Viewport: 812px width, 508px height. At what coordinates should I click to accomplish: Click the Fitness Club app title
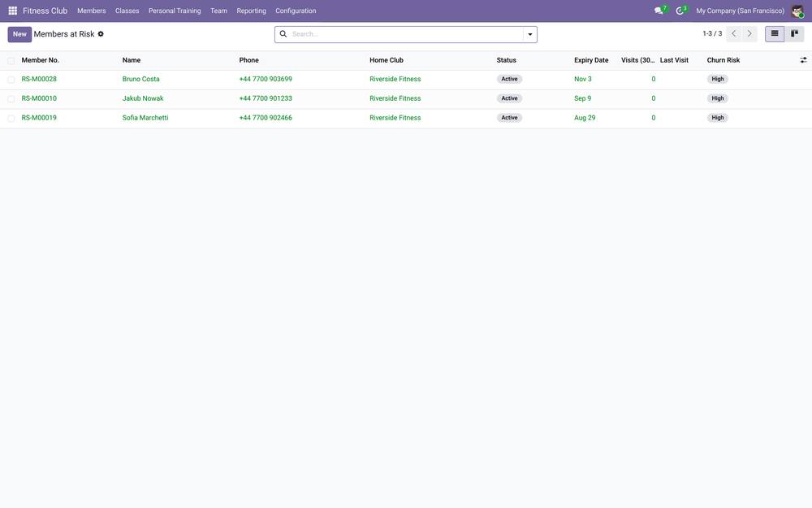point(45,11)
